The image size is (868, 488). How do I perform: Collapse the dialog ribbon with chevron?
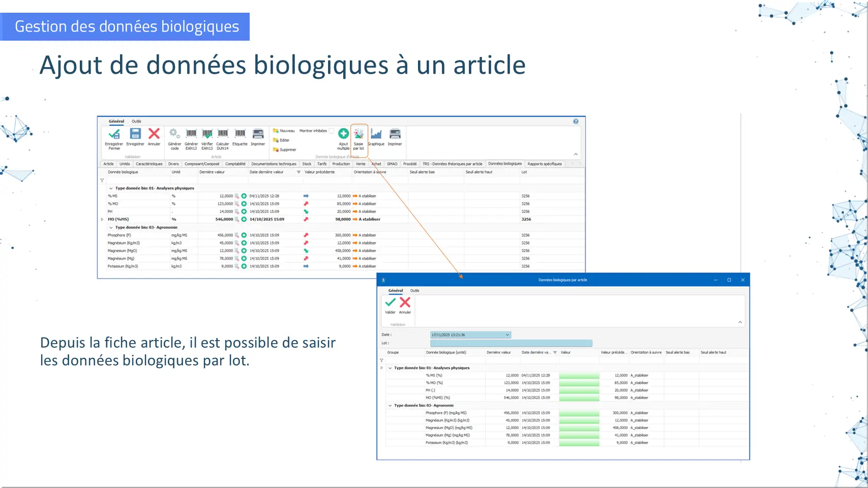[740, 322]
